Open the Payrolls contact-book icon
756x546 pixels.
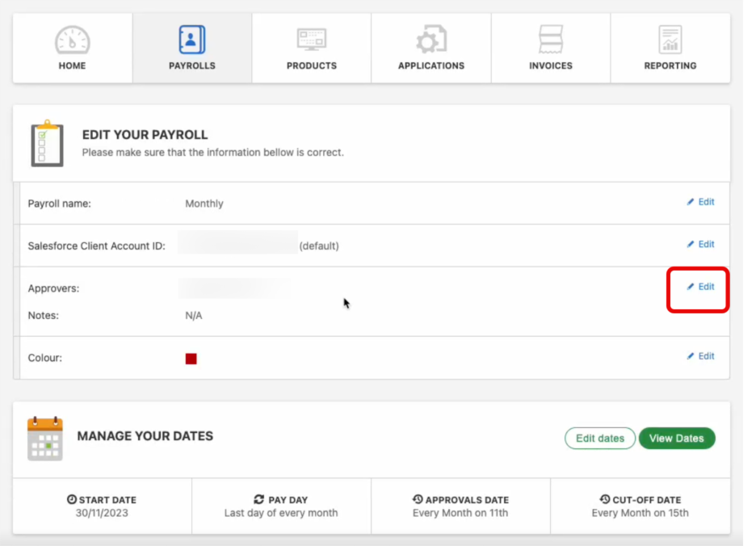point(191,38)
